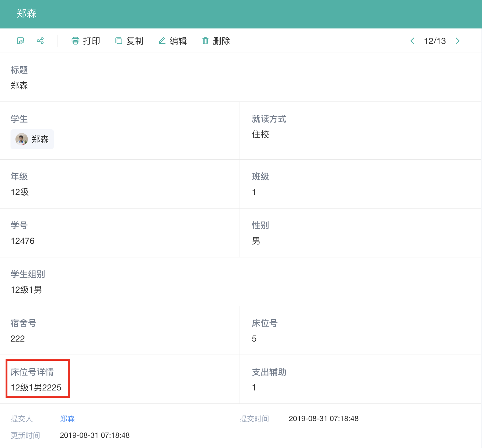Select the 打印 print button label
482x448 pixels.
click(x=92, y=41)
